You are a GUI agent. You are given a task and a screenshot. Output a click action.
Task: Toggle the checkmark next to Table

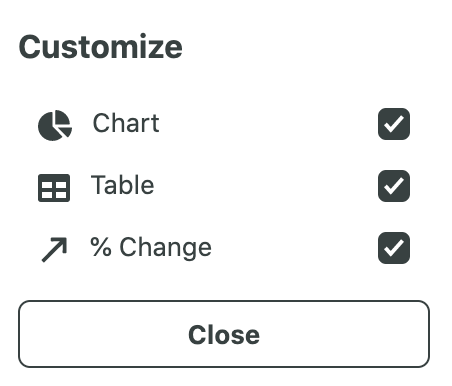(394, 186)
